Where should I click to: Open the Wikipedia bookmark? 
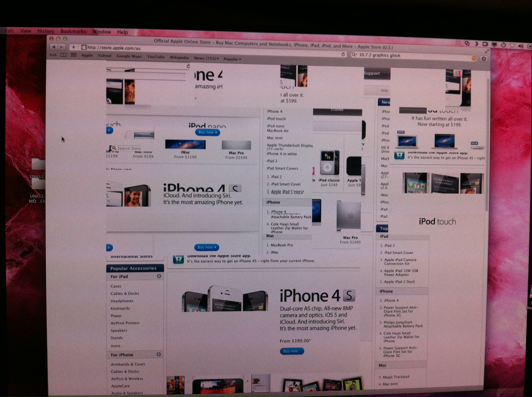coord(179,57)
